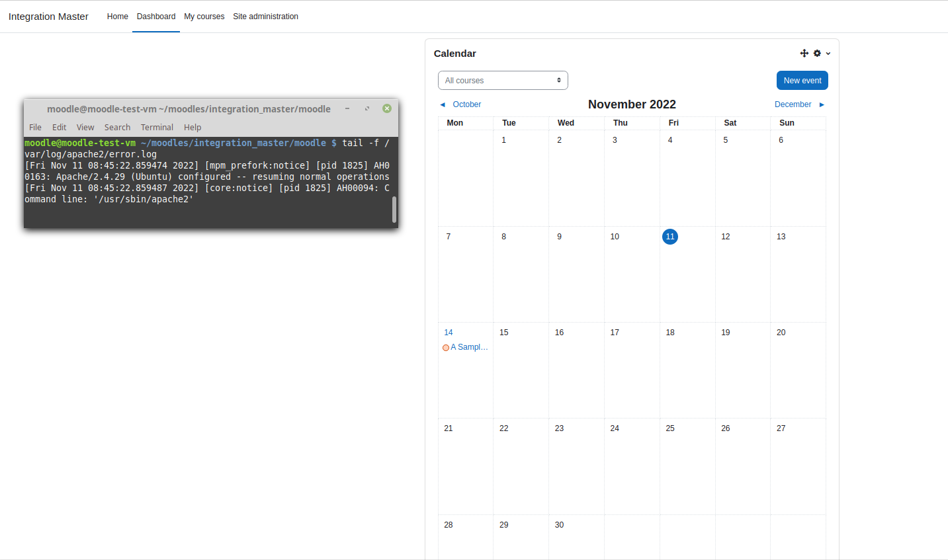Click day 1 in the calendar
The height and width of the screenshot is (560, 948).
click(504, 140)
